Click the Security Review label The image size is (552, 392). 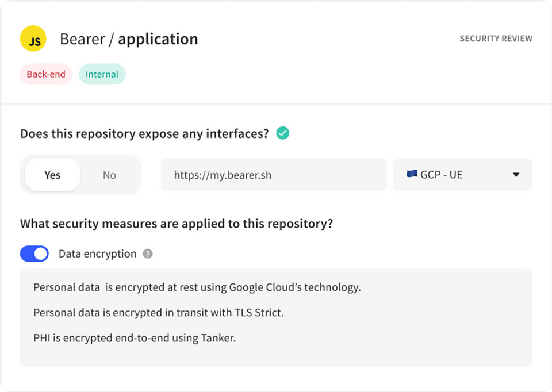pos(496,39)
